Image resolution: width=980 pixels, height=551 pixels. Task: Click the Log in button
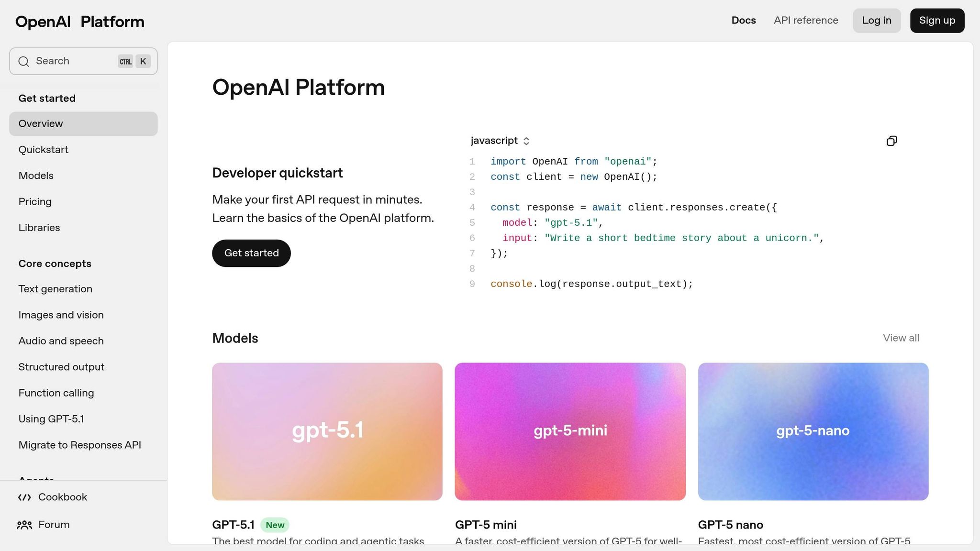point(876,20)
